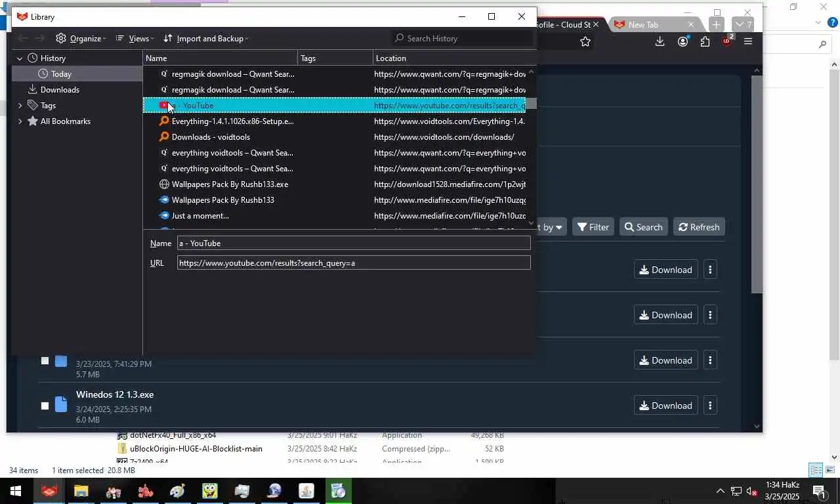The image size is (840, 504).
Task: Open the browser hamburger menu
Action: click(748, 41)
